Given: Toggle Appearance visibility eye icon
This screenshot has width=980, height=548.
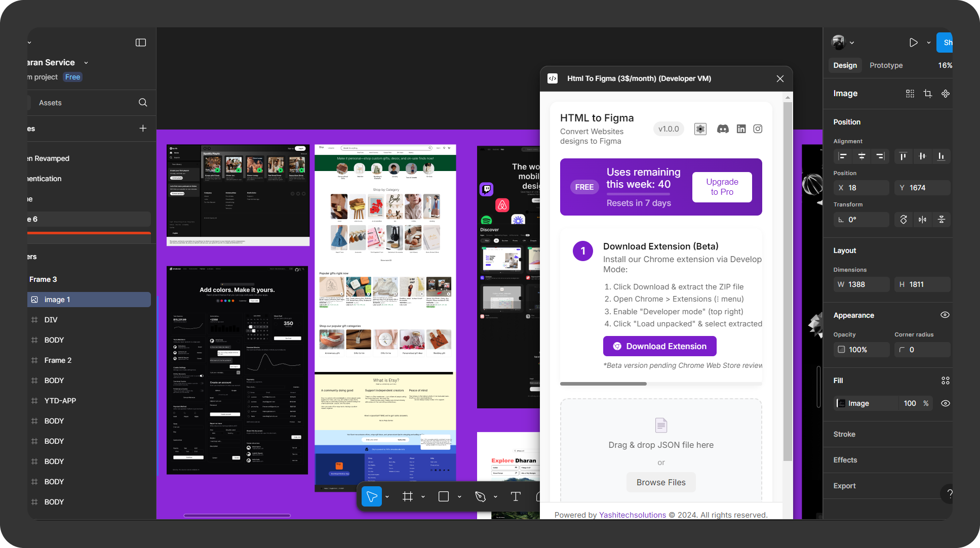Looking at the screenshot, I should (945, 315).
